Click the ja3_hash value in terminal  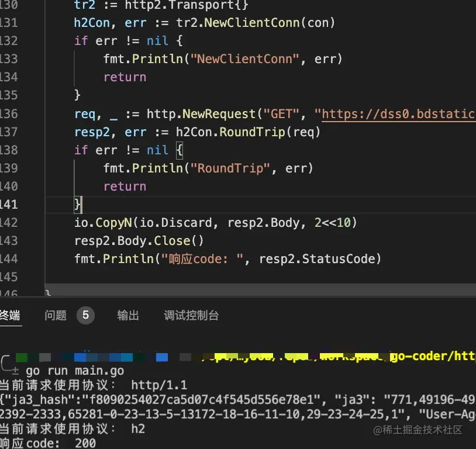click(201, 400)
